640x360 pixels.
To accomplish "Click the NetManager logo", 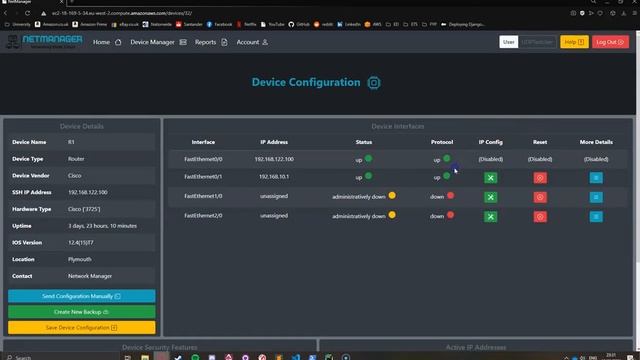I will (x=44, y=42).
